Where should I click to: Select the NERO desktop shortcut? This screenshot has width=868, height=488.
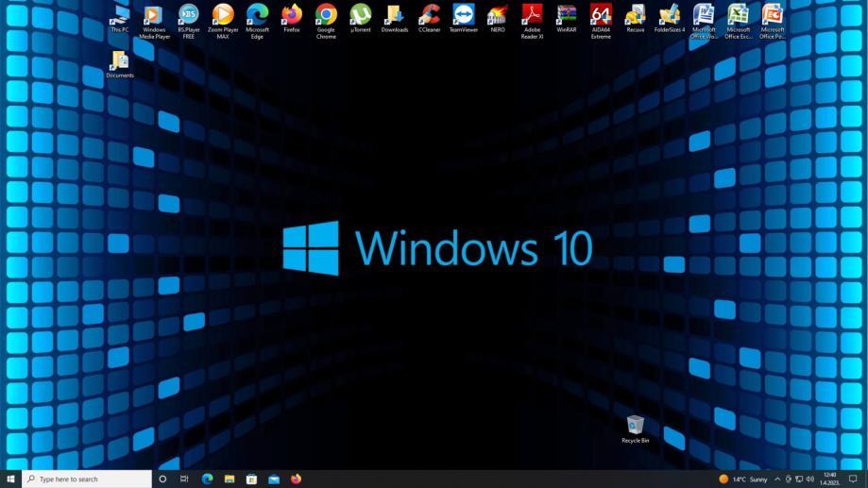[498, 19]
